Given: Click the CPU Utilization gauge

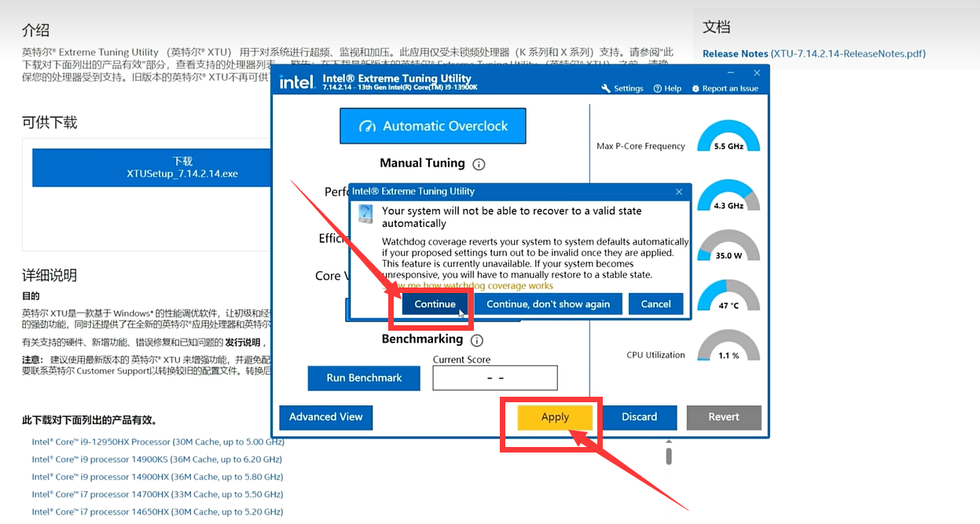Looking at the screenshot, I should tap(729, 346).
